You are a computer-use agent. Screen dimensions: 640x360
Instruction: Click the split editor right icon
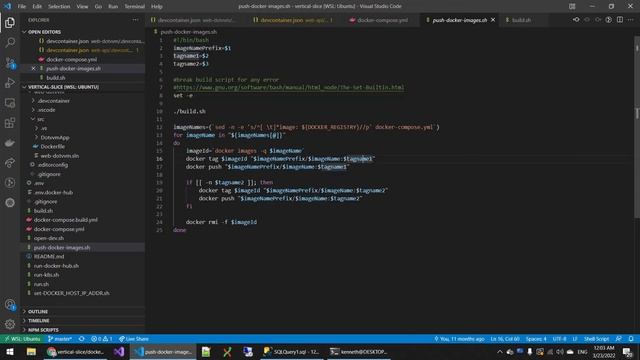pyautogui.click(x=620, y=20)
